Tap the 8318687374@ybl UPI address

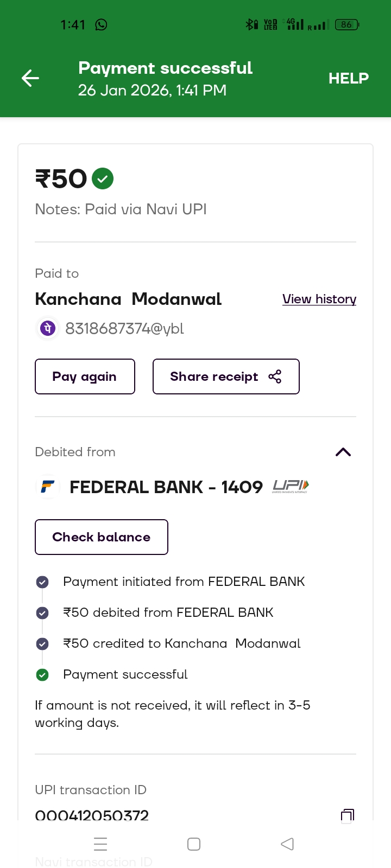tap(124, 328)
